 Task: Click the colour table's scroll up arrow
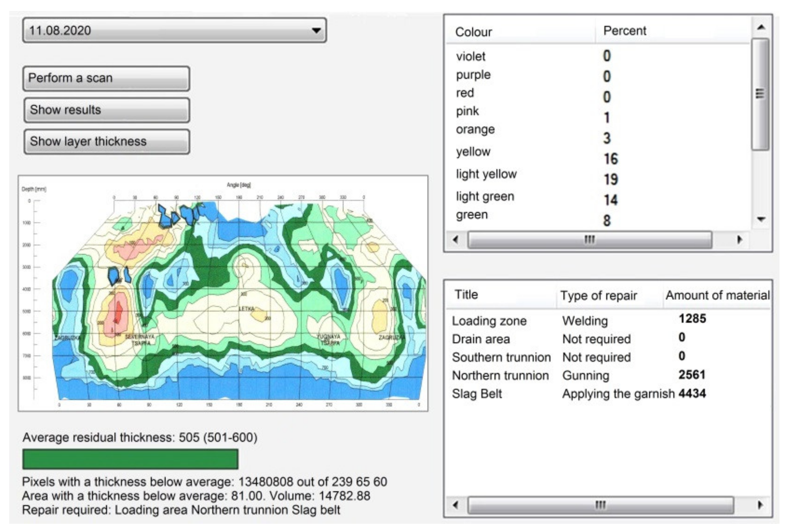[761, 27]
